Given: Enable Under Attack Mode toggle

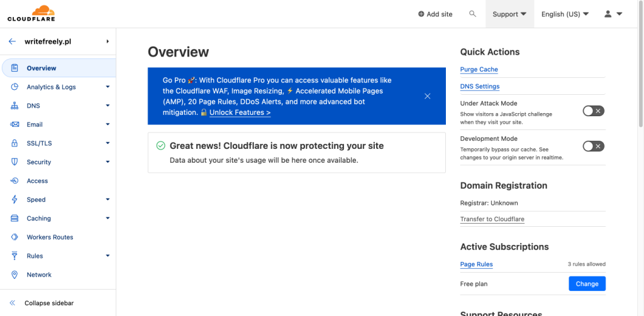Looking at the screenshot, I should pos(593,111).
